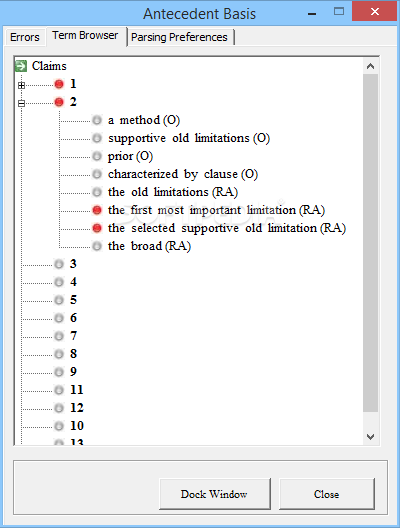Select claim number 4 label
Image resolution: width=400 pixels, height=528 pixels.
(x=73, y=282)
